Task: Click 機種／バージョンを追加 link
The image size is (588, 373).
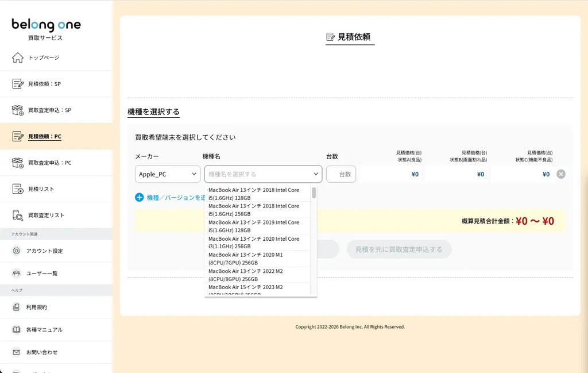Action: click(x=176, y=197)
